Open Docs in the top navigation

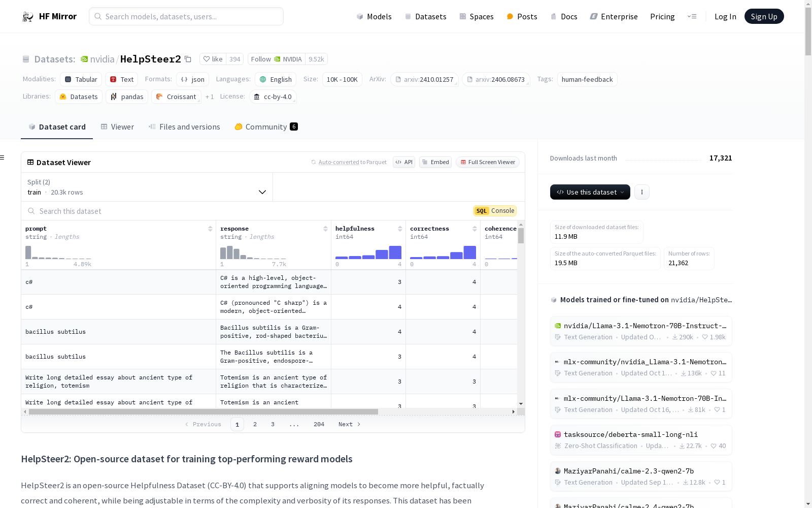(564, 16)
